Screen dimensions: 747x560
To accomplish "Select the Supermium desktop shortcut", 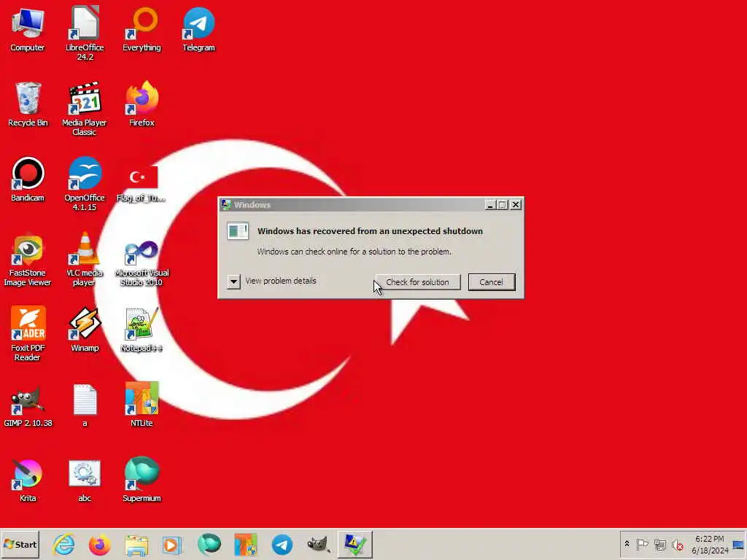I will (x=142, y=480).
